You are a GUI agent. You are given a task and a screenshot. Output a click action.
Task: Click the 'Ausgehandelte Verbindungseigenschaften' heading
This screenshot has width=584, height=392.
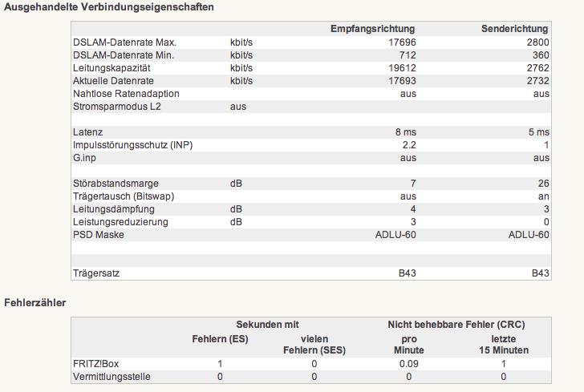[x=109, y=7]
